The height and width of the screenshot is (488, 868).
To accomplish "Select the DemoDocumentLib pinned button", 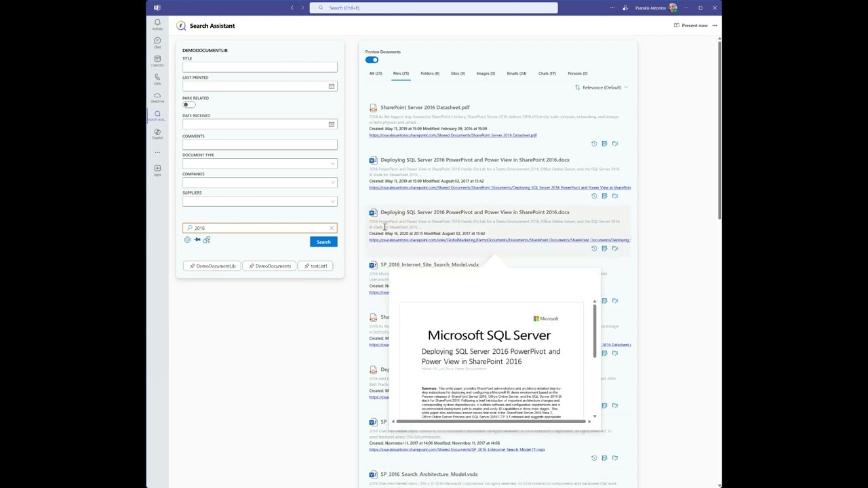I will tap(212, 266).
